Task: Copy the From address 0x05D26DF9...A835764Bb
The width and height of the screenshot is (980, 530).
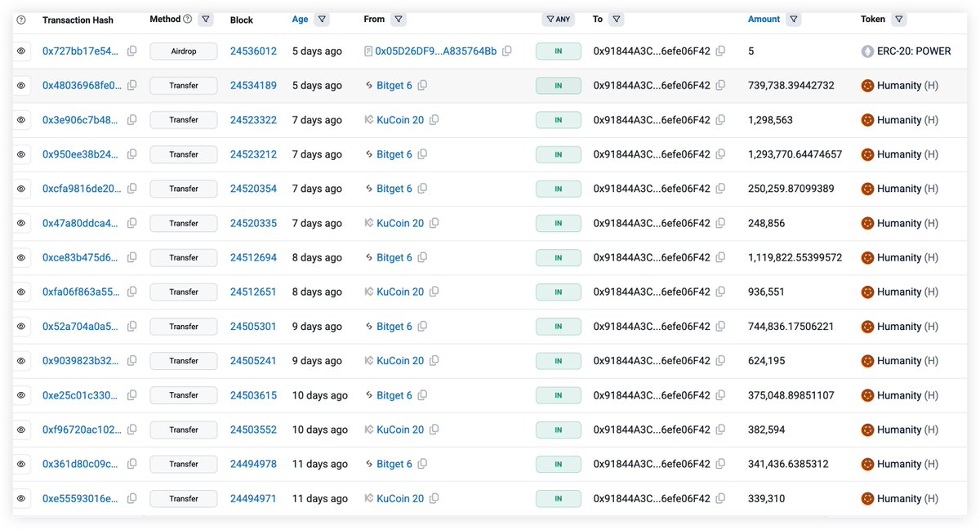Action: click(x=507, y=51)
